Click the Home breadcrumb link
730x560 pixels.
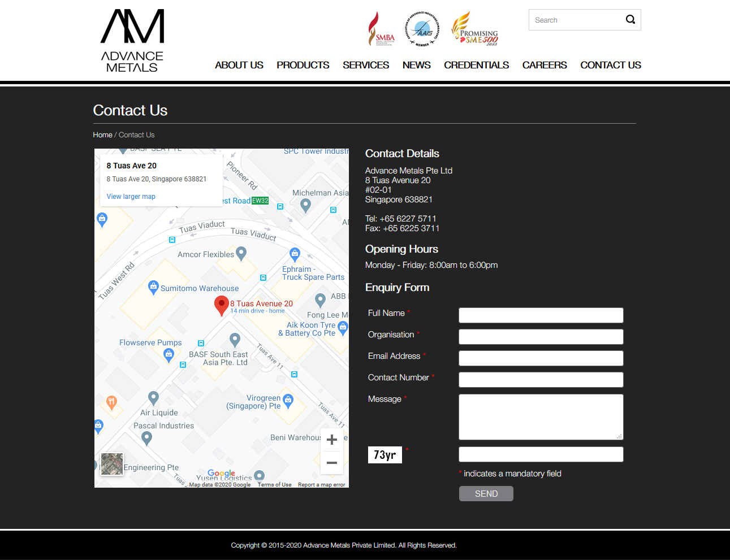pos(102,135)
